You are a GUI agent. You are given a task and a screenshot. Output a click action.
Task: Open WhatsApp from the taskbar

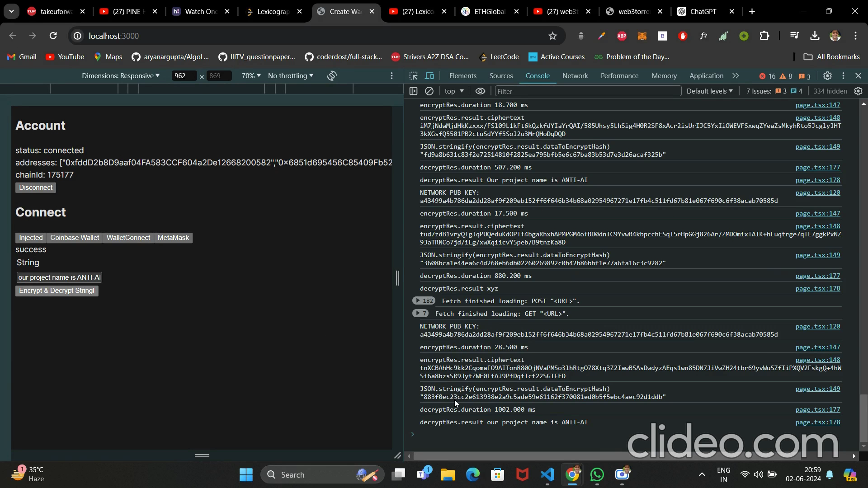[x=597, y=475]
